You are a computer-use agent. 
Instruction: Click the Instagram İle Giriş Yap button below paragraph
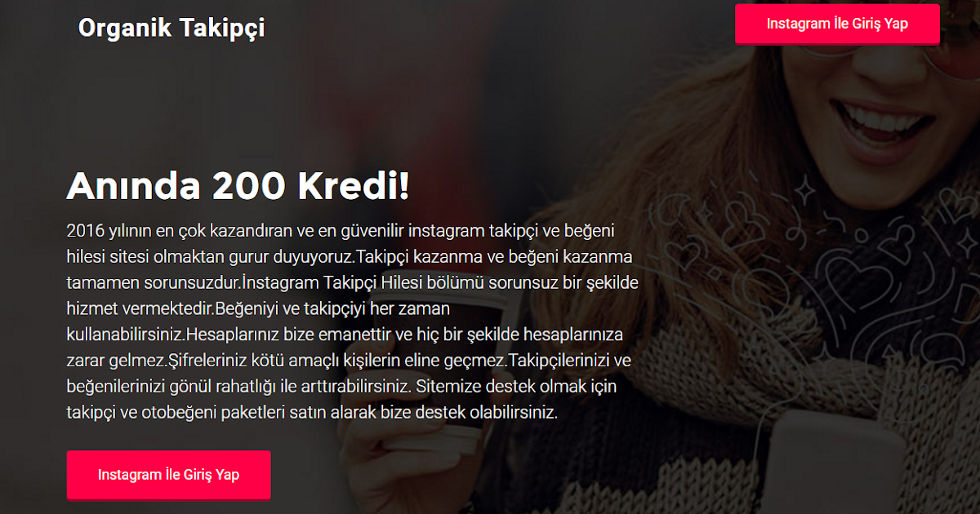[168, 475]
